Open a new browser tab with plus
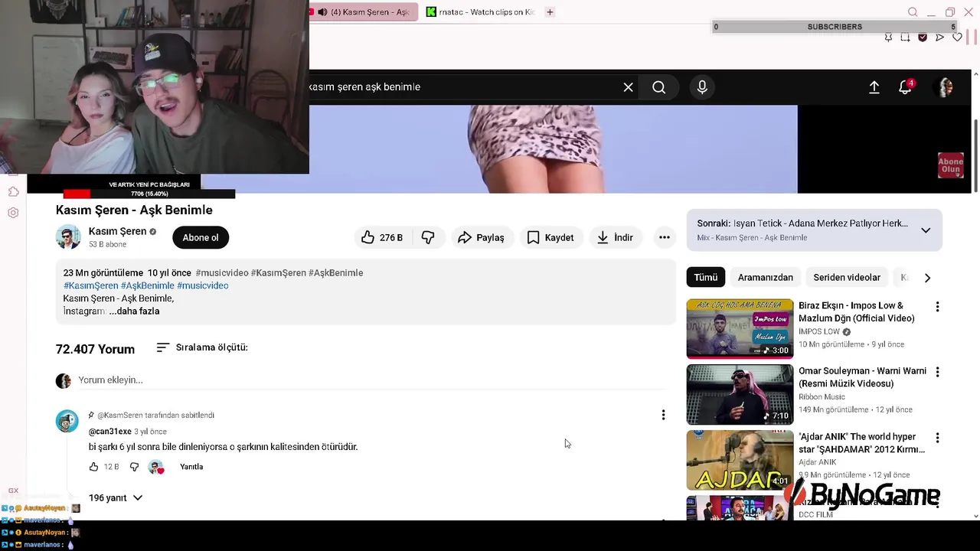The image size is (980, 551). pos(550,11)
